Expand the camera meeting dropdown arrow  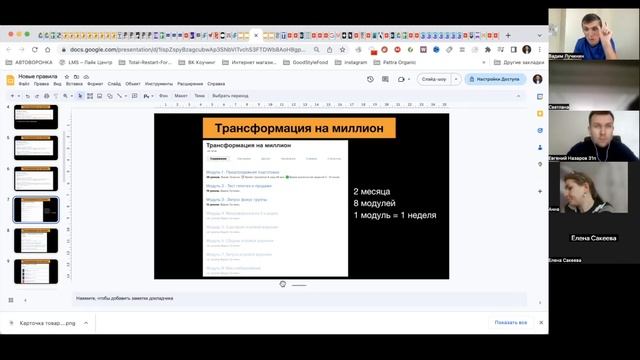[x=409, y=79]
